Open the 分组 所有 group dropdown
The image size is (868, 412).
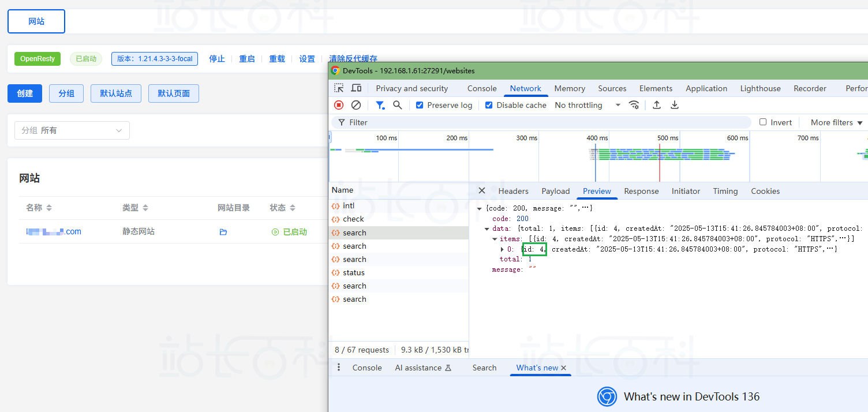(x=72, y=130)
